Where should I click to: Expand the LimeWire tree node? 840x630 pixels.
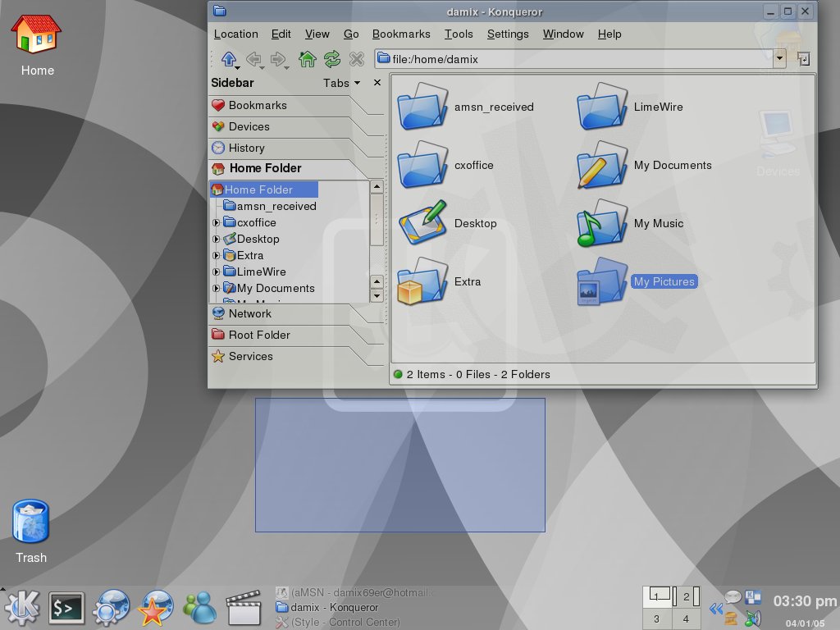[x=216, y=272]
